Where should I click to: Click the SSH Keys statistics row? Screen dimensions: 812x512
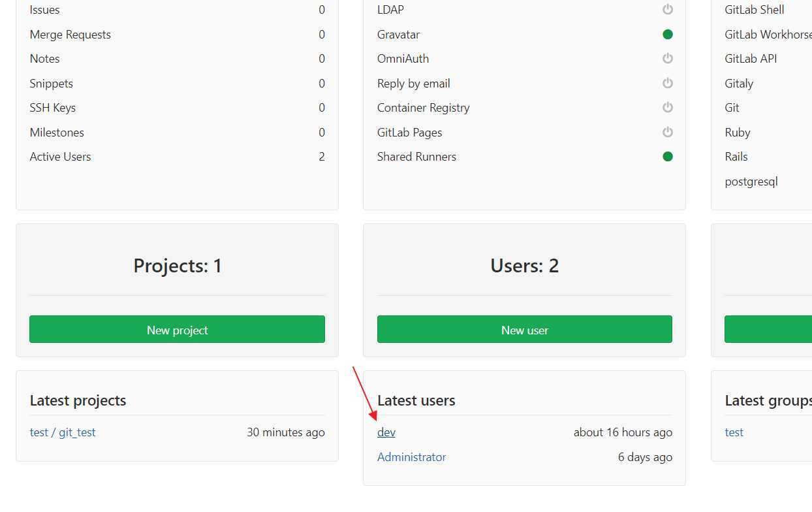177,108
